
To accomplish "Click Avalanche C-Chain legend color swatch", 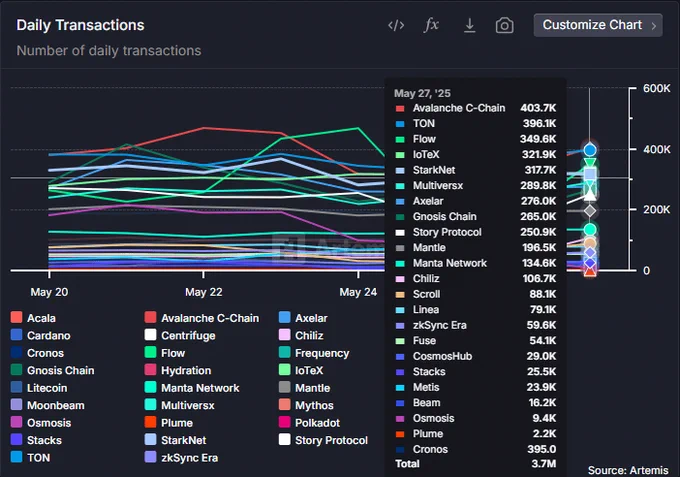I will pos(150,317).
